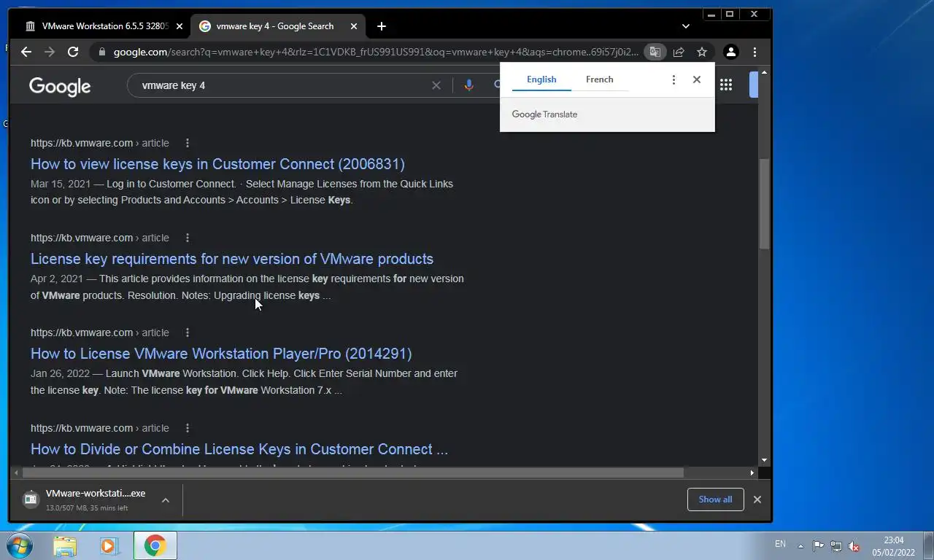This screenshot has height=560, width=934.
Task: Click the vertical scrollbar thumb
Action: pos(764,204)
